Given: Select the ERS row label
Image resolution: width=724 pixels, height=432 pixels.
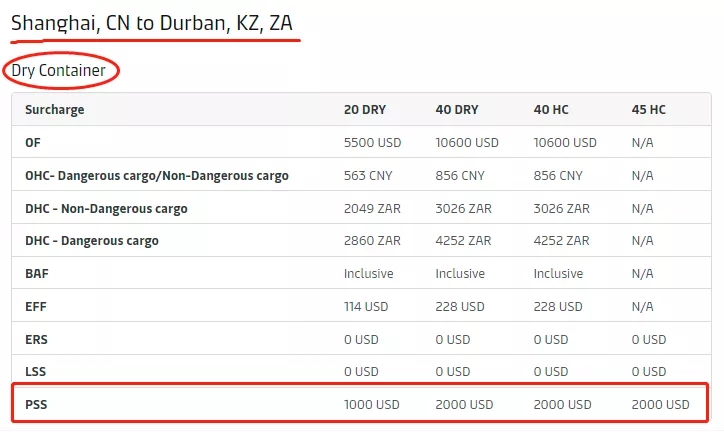Looking at the screenshot, I should point(36,339).
